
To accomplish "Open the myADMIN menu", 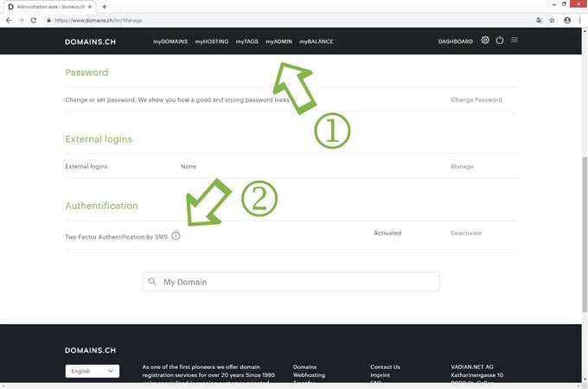I will [x=278, y=41].
